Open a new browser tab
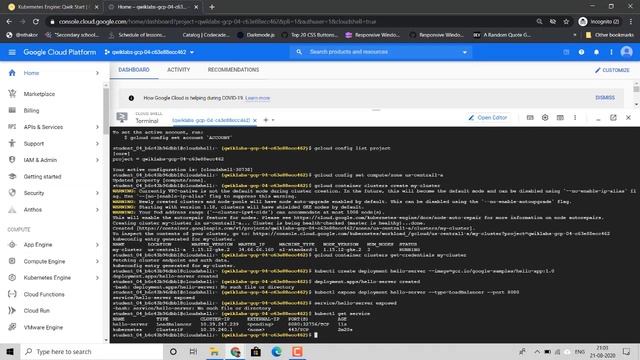The image size is (640, 360). coord(212,7)
